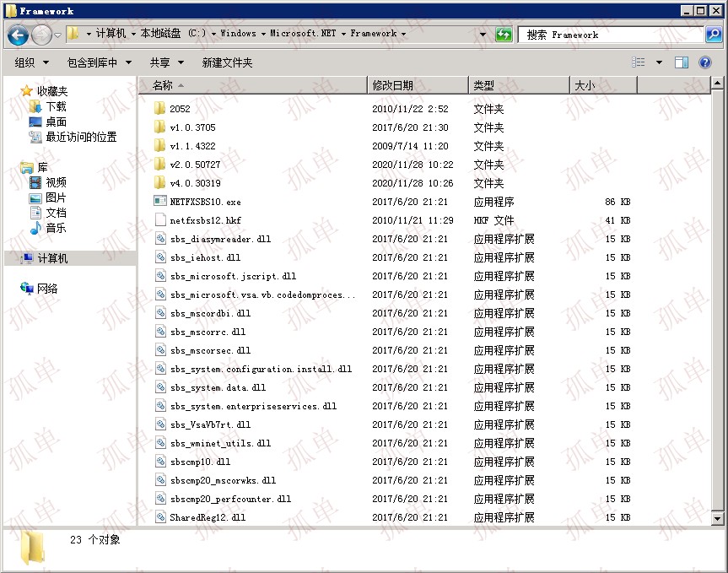Select 网络 in the navigation pane
The height and width of the screenshot is (573, 728).
coord(47,289)
